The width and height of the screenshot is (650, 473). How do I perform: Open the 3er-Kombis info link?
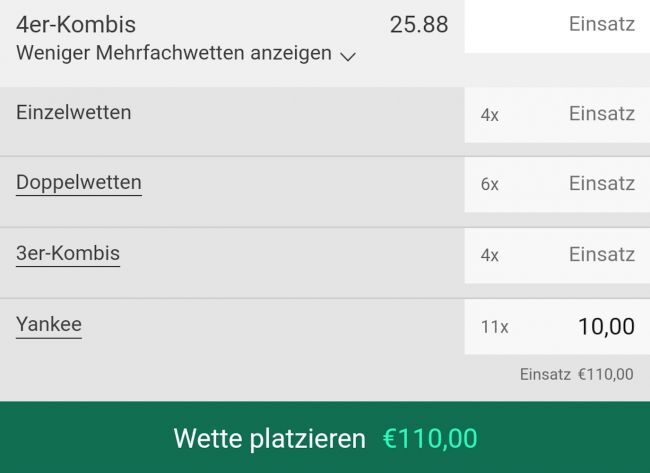pos(68,254)
